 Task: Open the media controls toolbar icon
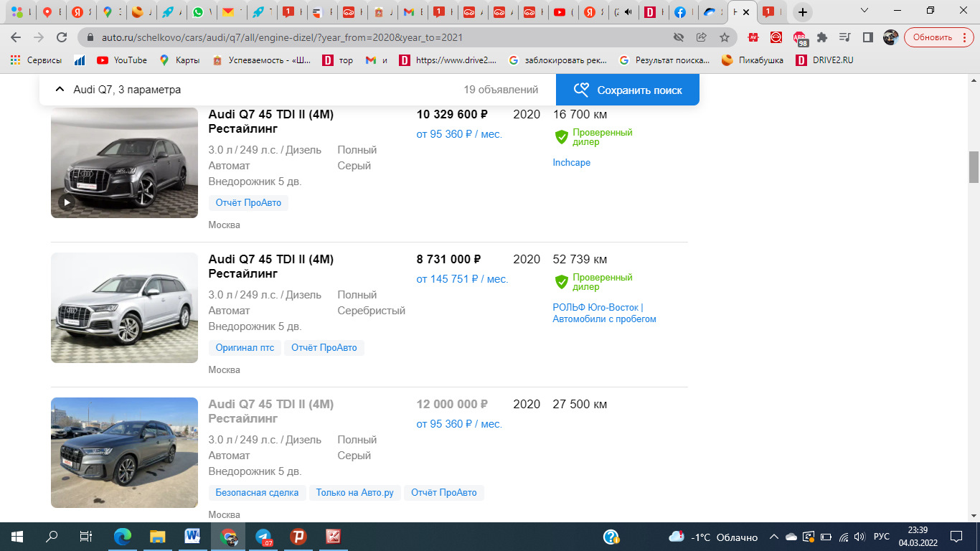click(845, 37)
